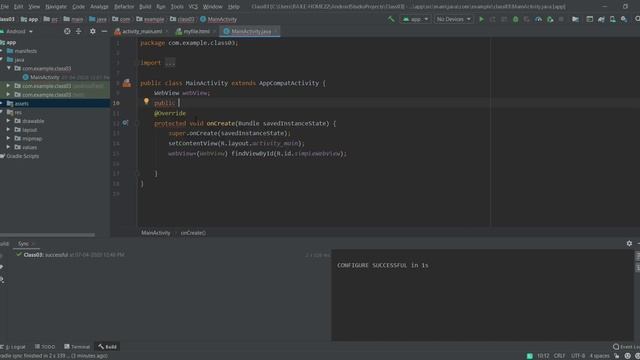Open the VCS menu
The width and height of the screenshot is (640, 360).
coord(193,7)
